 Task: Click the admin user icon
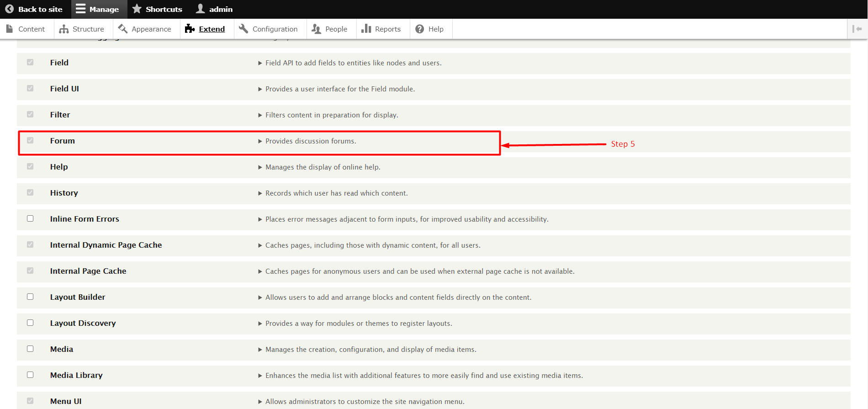tap(200, 9)
